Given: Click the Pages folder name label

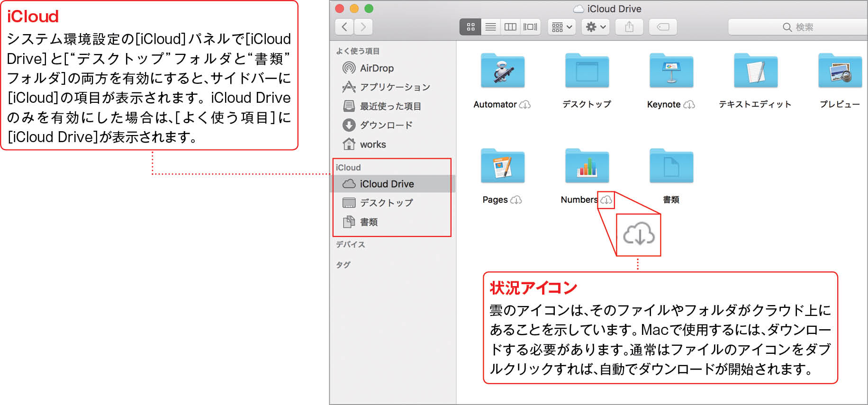Looking at the screenshot, I should tap(495, 200).
